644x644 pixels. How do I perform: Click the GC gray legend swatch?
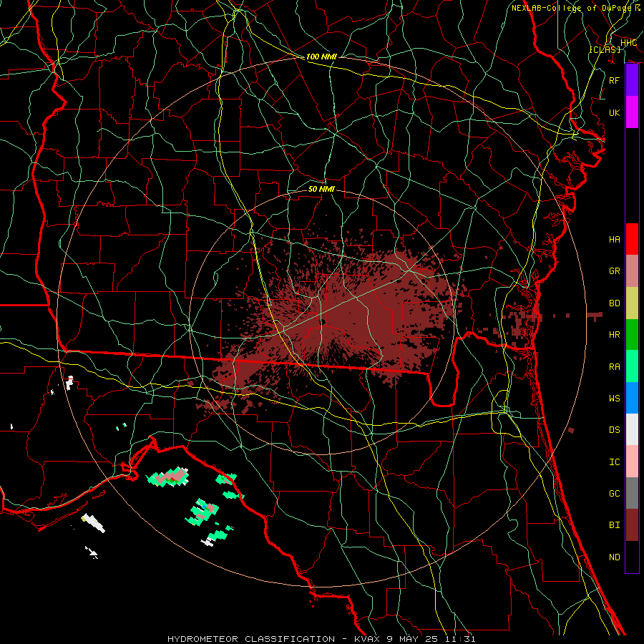click(x=632, y=493)
